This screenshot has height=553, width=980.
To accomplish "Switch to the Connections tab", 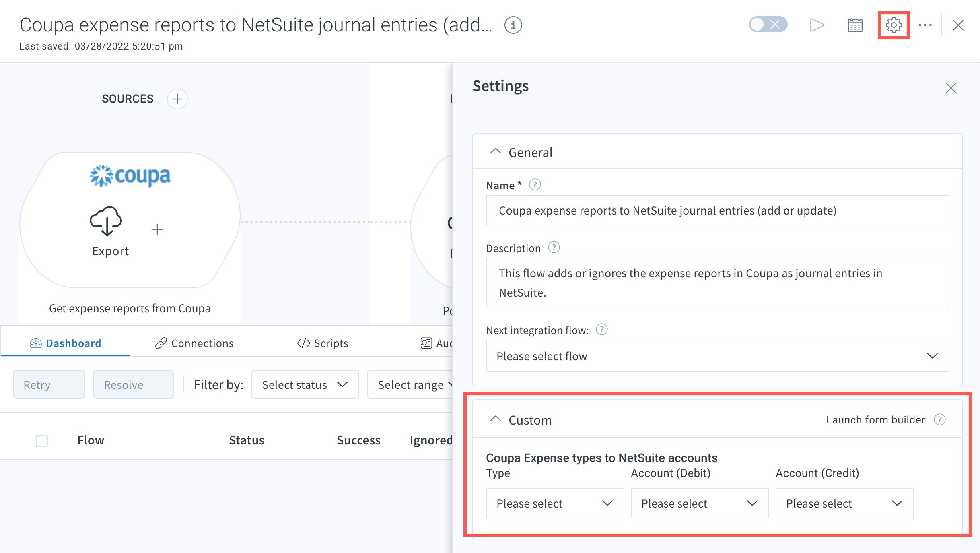I will click(194, 343).
